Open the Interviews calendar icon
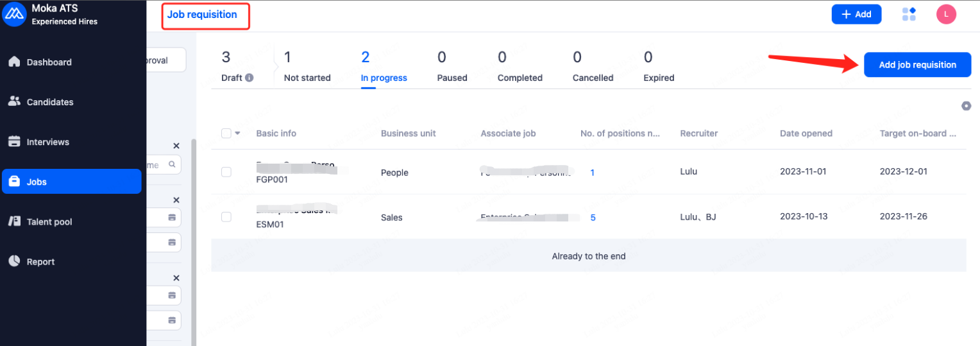980x346 pixels. click(14, 142)
